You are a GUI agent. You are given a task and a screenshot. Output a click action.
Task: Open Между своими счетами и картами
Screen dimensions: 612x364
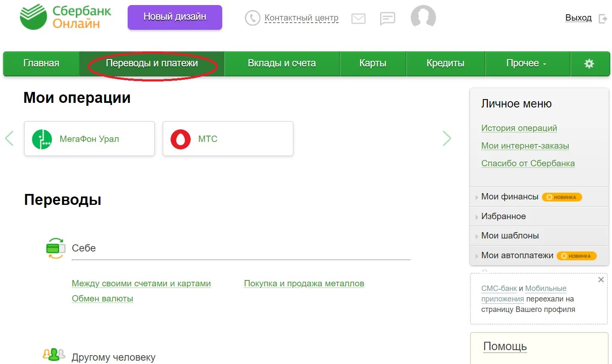click(x=141, y=283)
